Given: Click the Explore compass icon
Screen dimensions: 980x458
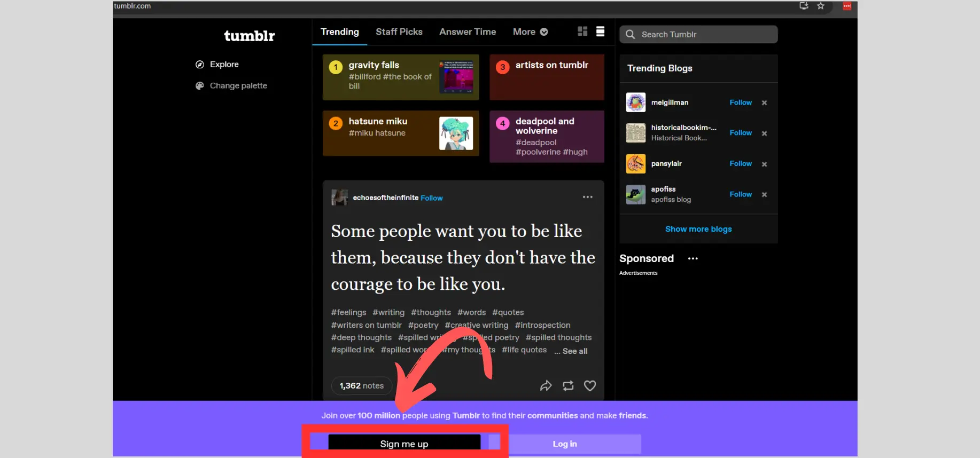Looking at the screenshot, I should pos(200,64).
